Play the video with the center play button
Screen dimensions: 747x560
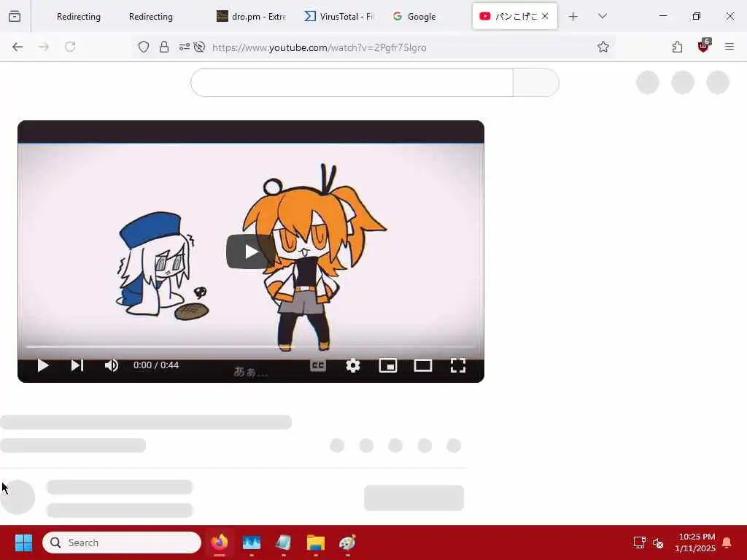pyautogui.click(x=251, y=251)
